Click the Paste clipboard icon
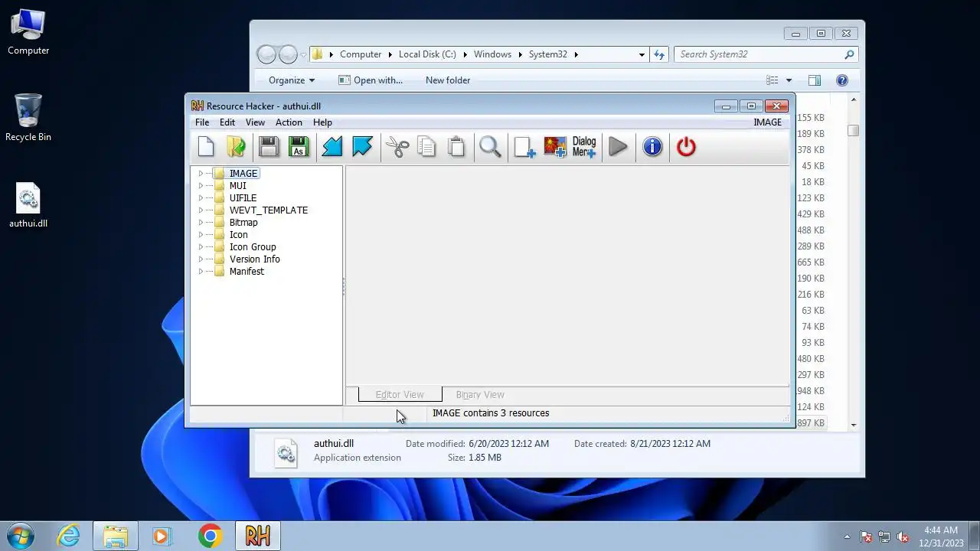Image resolution: width=980 pixels, height=551 pixels. click(456, 147)
